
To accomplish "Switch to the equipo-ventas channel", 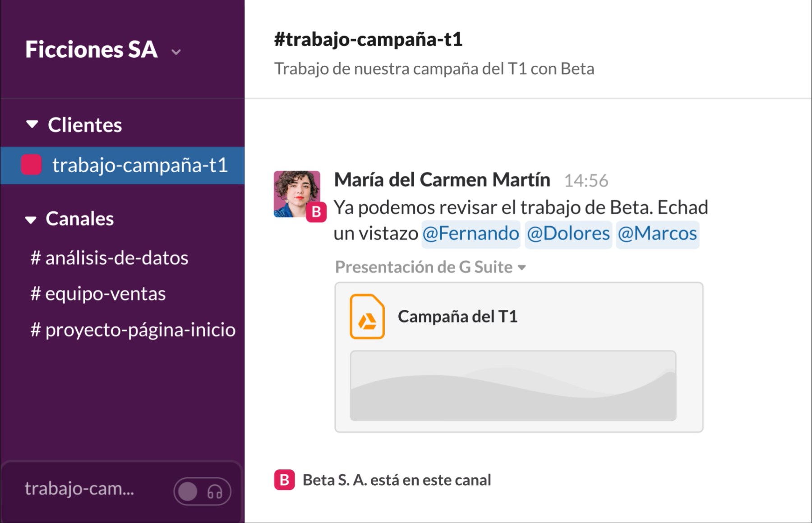I will coord(98,294).
